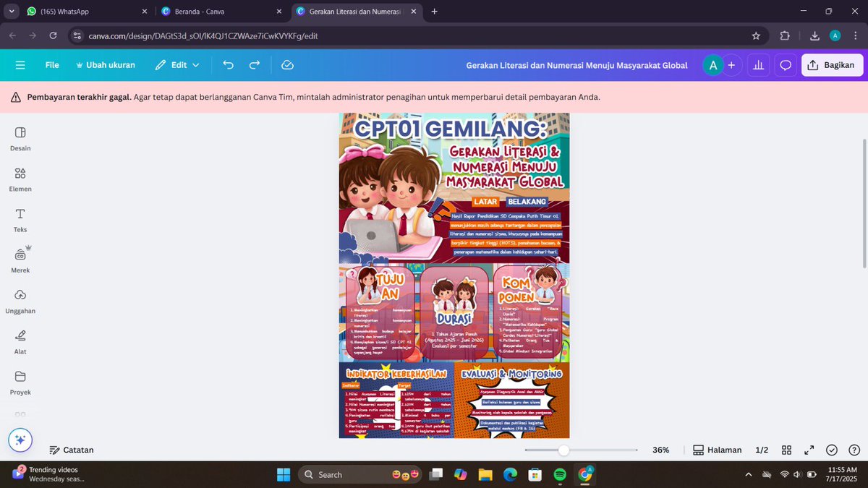868x488 pixels.
Task: Enter fullscreen presentation mode
Action: [x=809, y=450]
